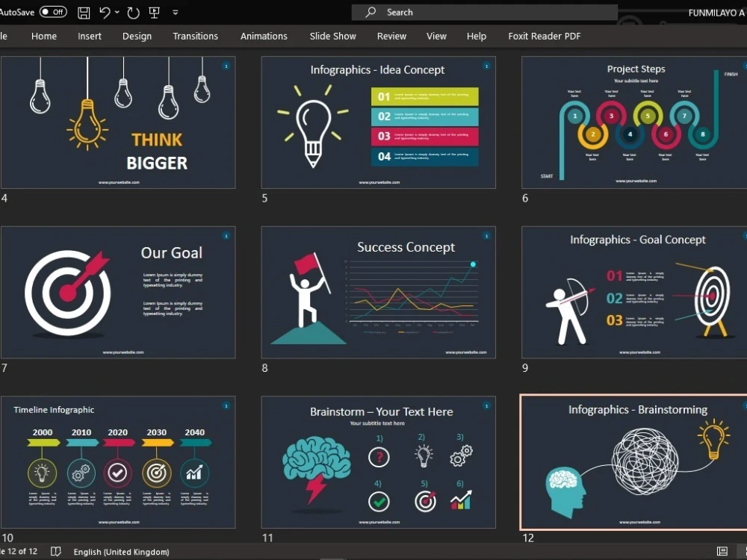Image resolution: width=747 pixels, height=560 pixels.
Task: Open the Help tab
Action: click(x=477, y=36)
